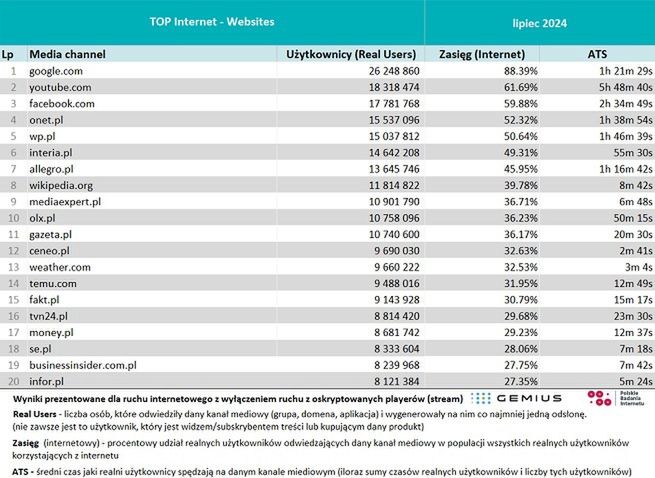Select the 'Media channel' column header
Screen dimensions: 655x478
pyautogui.click(x=68, y=53)
